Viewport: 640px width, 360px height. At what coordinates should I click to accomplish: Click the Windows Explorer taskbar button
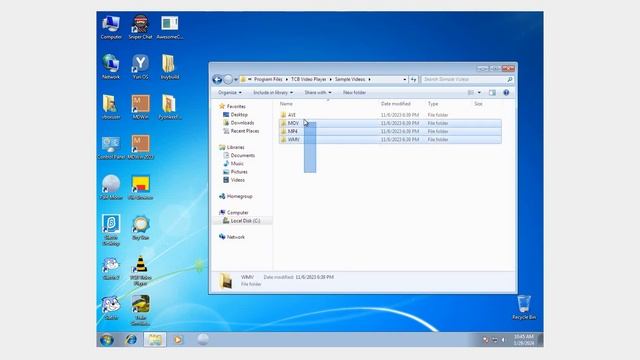tap(155, 340)
